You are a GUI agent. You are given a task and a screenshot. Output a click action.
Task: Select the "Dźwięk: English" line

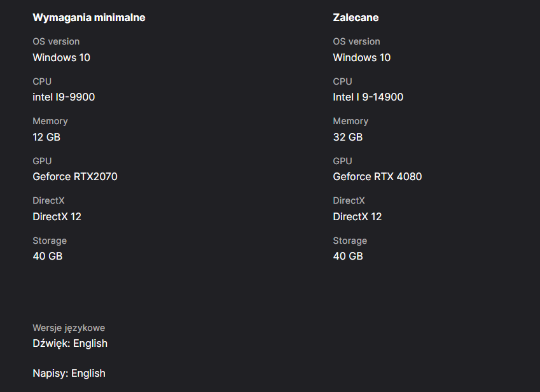pos(70,344)
